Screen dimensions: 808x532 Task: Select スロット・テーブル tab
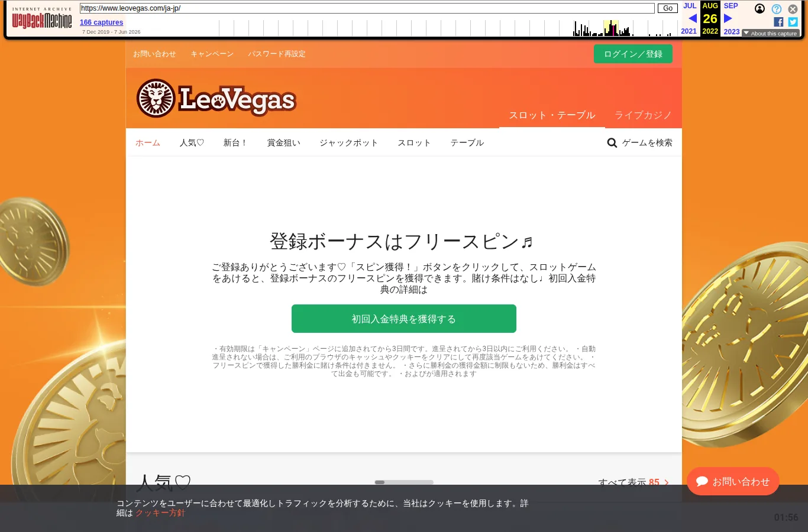click(552, 115)
